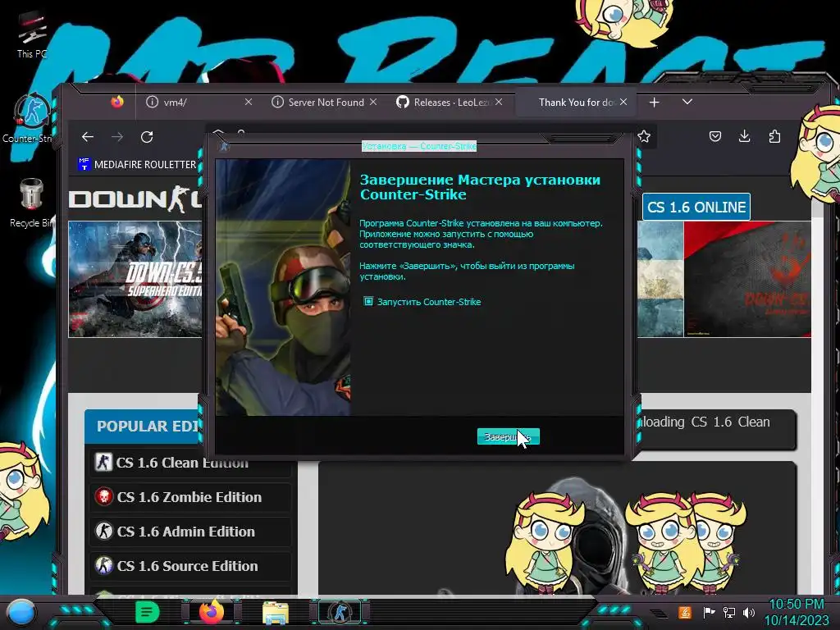Image resolution: width=840 pixels, height=630 pixels.
Task: Close the Server Not Found tab
Action: pyautogui.click(x=373, y=102)
